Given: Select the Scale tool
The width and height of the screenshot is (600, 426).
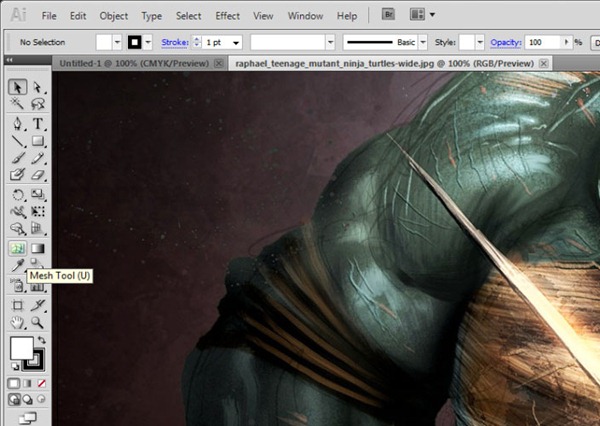Looking at the screenshot, I should coord(38,194).
